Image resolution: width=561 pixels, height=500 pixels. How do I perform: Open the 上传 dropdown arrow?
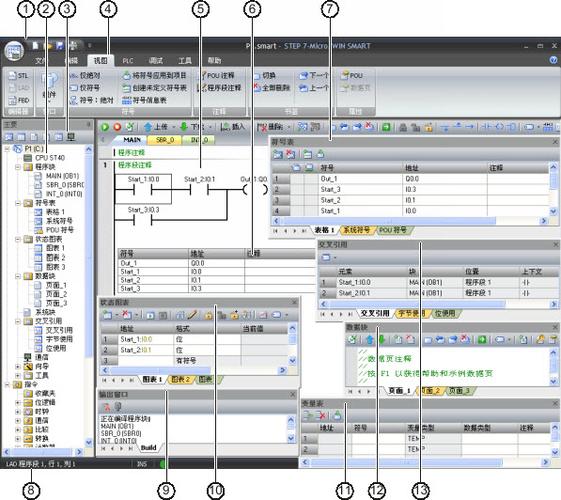[174, 127]
